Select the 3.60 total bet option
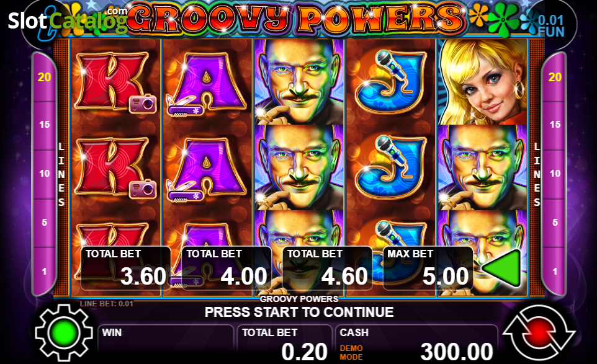This screenshot has height=364, width=597. 126,269
